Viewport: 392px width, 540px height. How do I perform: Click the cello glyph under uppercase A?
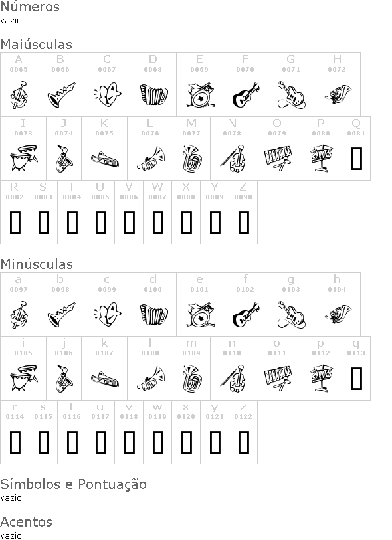tap(18, 95)
